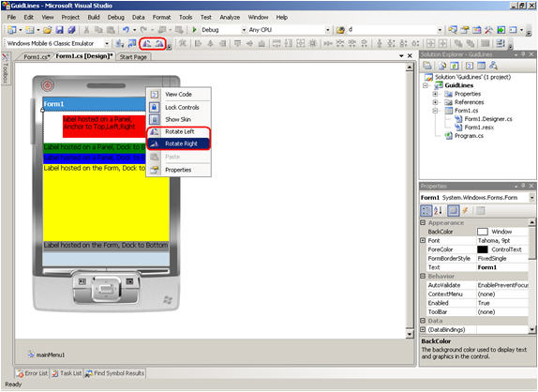Collapse the Form1.cs tree node
The width and height of the screenshot is (538, 392).
[435, 111]
